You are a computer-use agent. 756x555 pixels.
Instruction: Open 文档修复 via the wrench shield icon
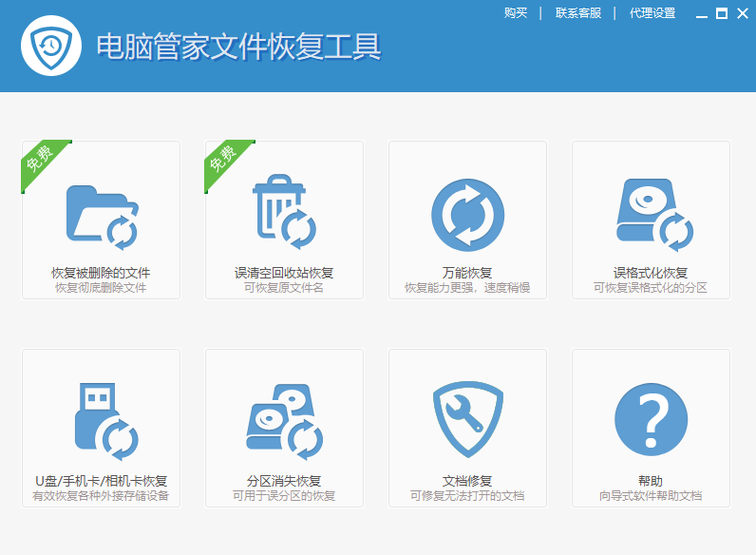click(467, 420)
